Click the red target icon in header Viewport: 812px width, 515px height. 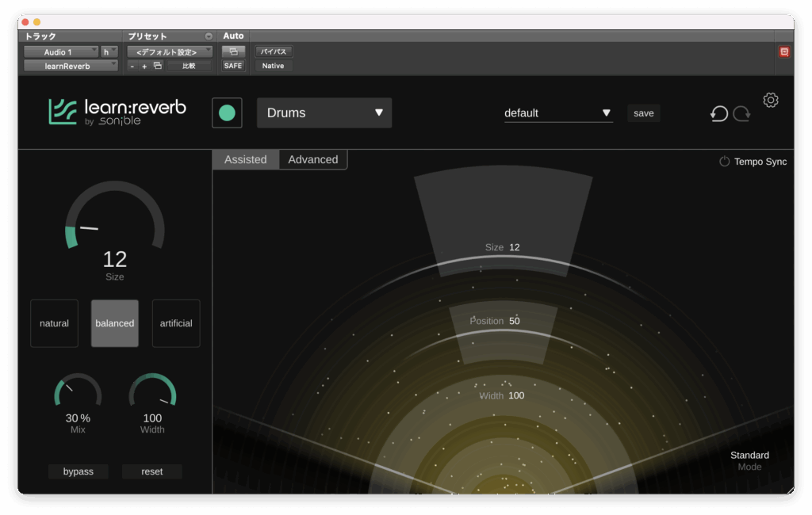(784, 51)
